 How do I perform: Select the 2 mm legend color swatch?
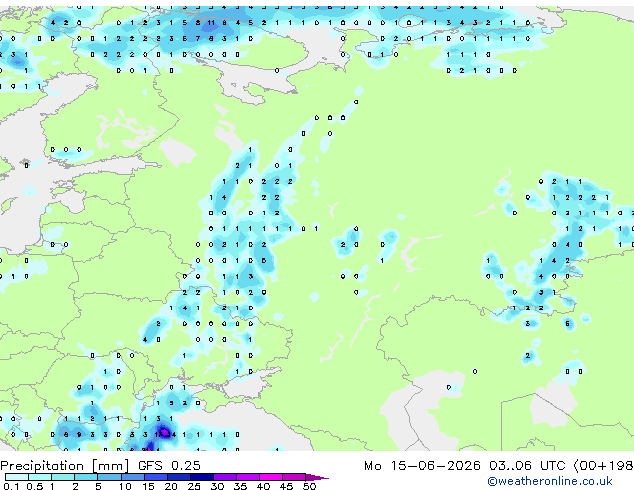click(86, 477)
